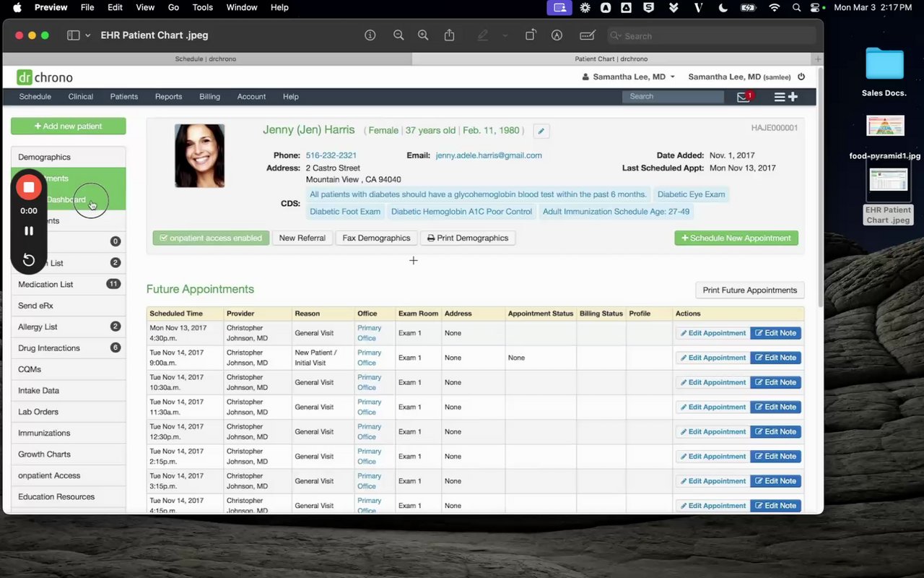The width and height of the screenshot is (924, 578).
Task: Open the Edit menu
Action: [115, 7]
